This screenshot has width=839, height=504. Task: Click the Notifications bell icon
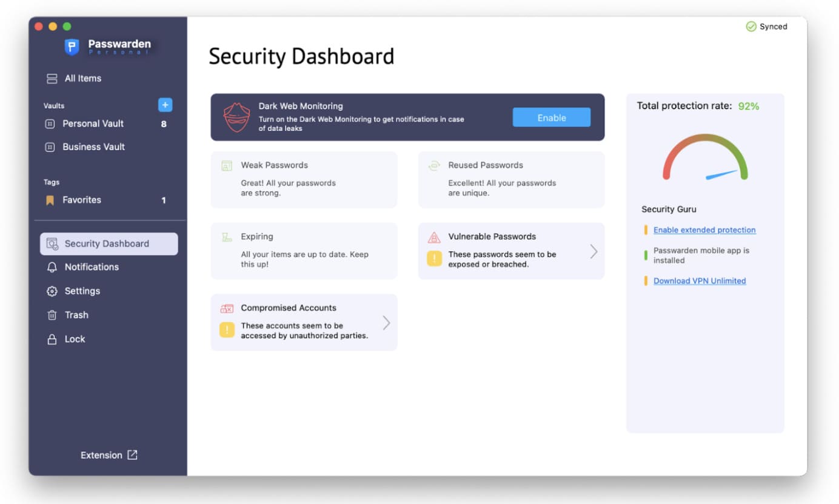click(x=52, y=267)
